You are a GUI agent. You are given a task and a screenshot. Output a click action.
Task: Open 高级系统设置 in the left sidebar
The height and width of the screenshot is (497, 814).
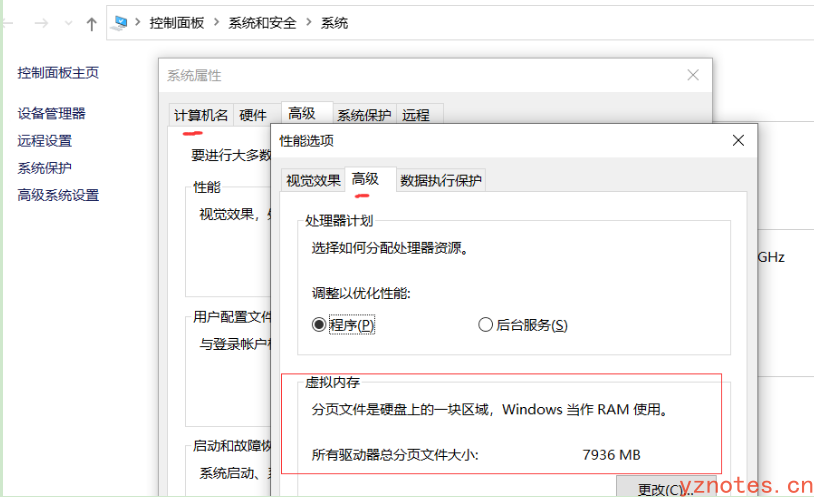(58, 195)
